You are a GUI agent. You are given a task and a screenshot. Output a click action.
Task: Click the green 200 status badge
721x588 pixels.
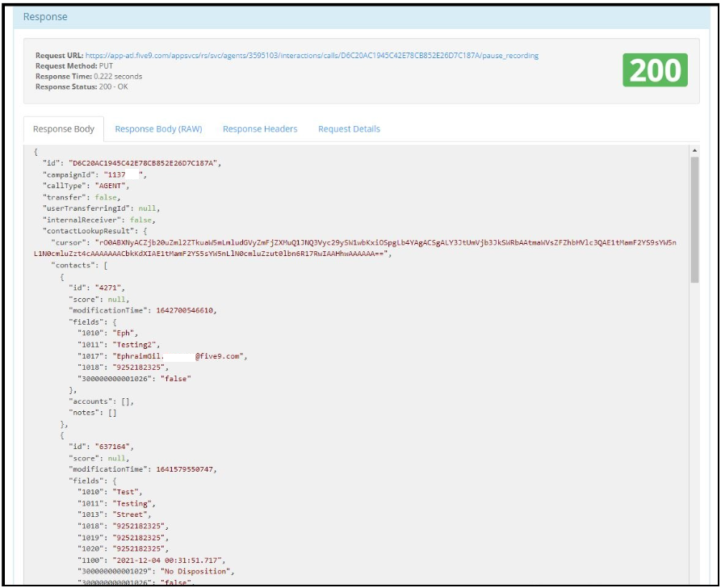tap(656, 70)
